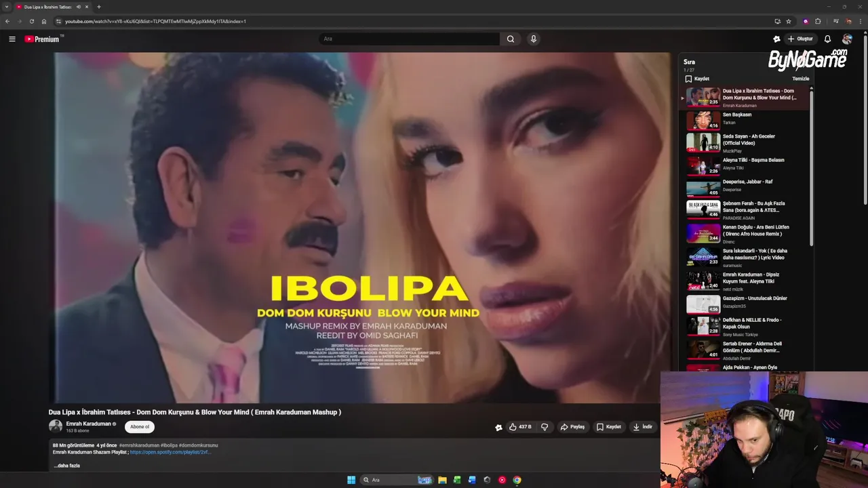Open Emrah Karaduman channel avatar

(x=56, y=426)
